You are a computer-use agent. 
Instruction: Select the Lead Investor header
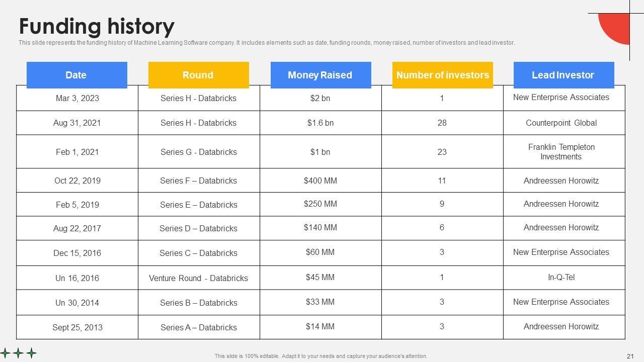[x=563, y=75]
